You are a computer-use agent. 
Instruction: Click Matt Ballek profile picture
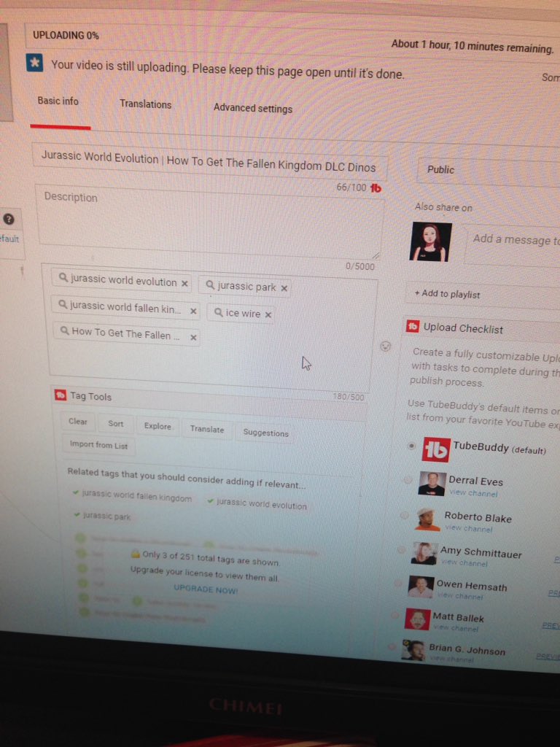(418, 619)
